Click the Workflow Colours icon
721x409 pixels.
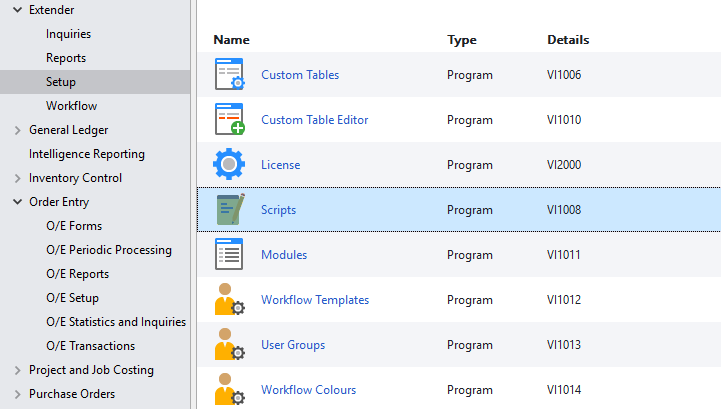click(x=229, y=389)
